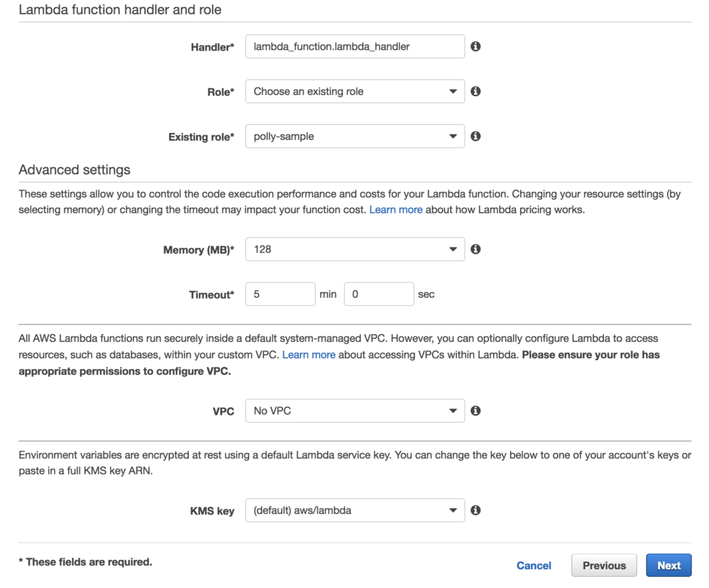This screenshot has width=709, height=588.
Task: Click into the Handler text field
Action: tap(355, 46)
